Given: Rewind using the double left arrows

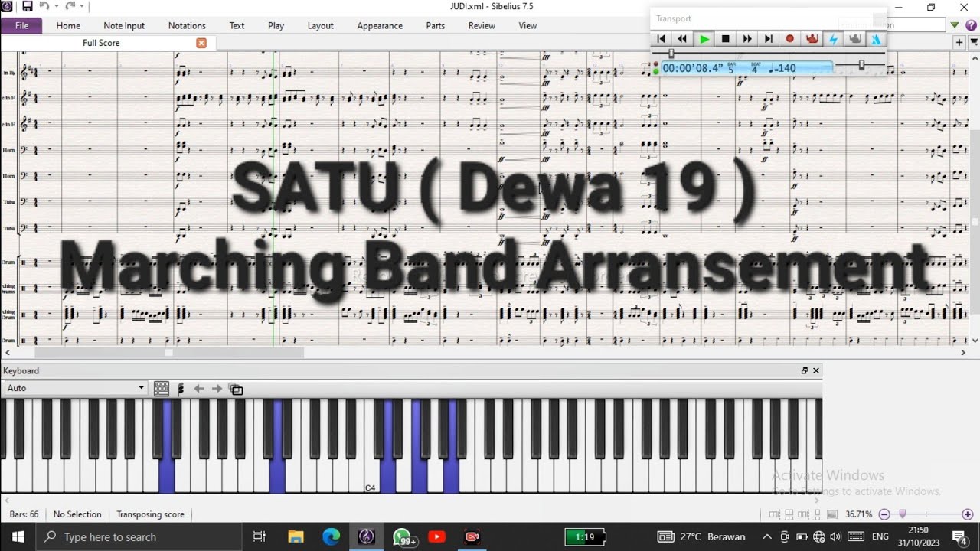Looking at the screenshot, I should [x=682, y=39].
